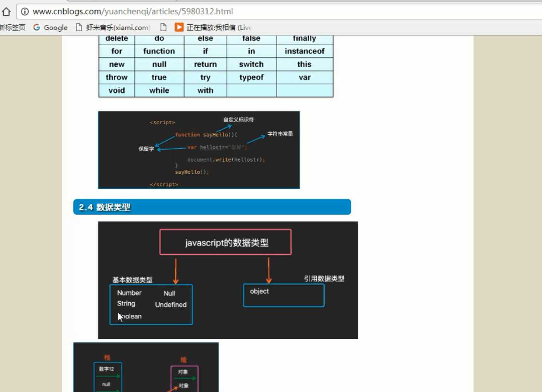Click the site info icon in address bar
This screenshot has height=392, width=542.
coord(25,12)
